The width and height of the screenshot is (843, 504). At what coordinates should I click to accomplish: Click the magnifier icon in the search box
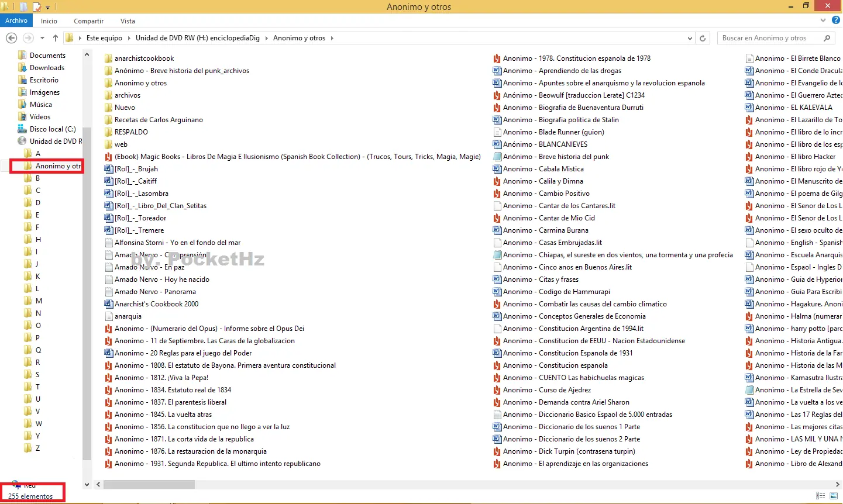coord(827,38)
